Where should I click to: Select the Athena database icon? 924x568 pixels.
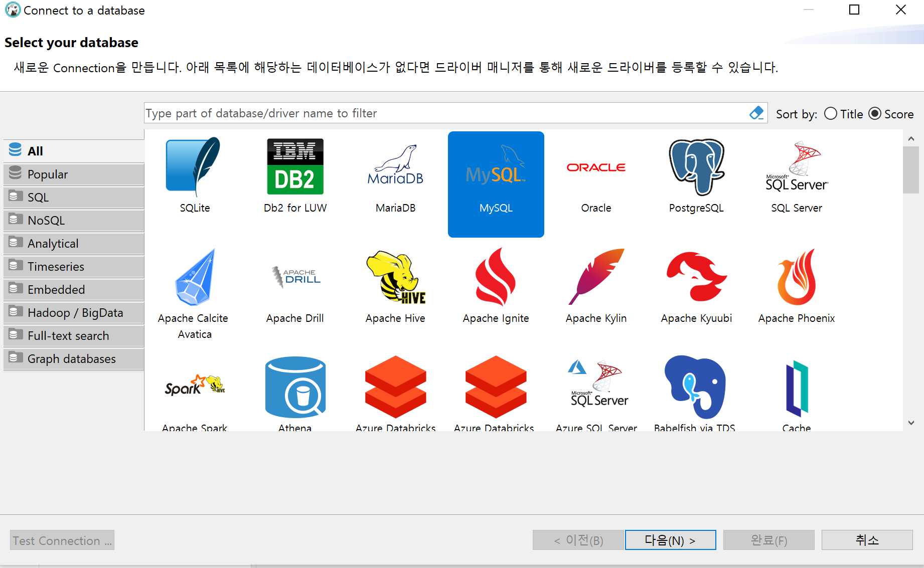(x=295, y=387)
